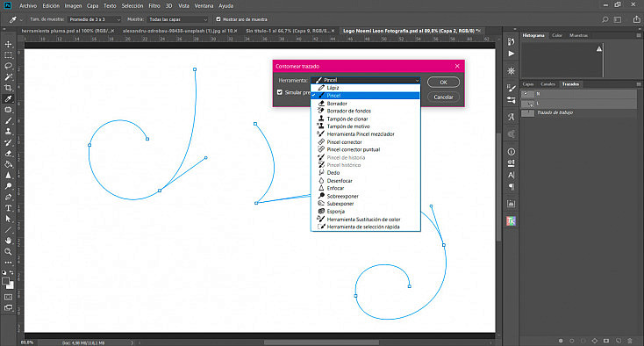Choose Esponja from the tool list
This screenshot has height=346, width=644.
coord(366,212)
